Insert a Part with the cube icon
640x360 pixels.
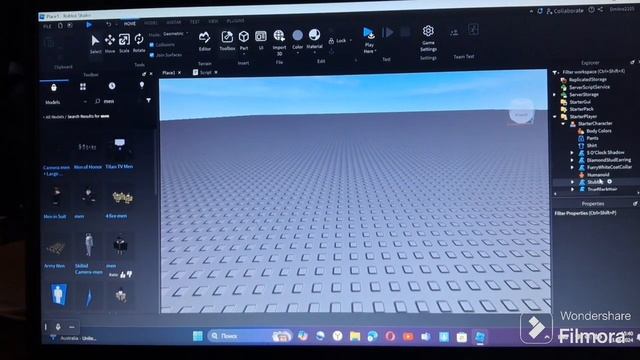click(x=244, y=37)
